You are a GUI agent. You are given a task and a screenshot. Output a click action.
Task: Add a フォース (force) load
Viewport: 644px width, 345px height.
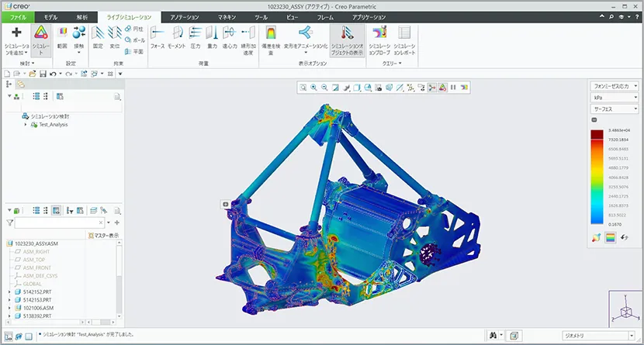[x=158, y=38]
